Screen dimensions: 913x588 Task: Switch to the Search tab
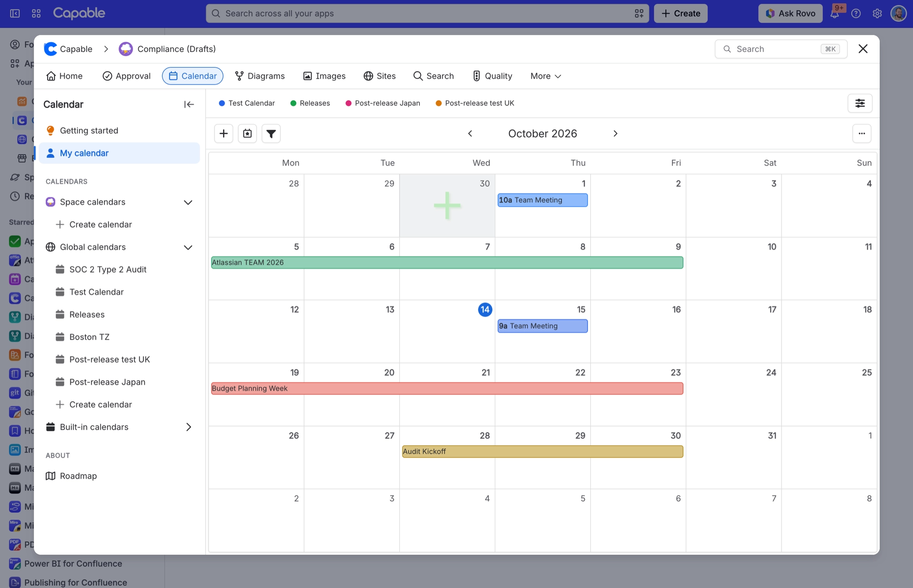click(x=433, y=76)
